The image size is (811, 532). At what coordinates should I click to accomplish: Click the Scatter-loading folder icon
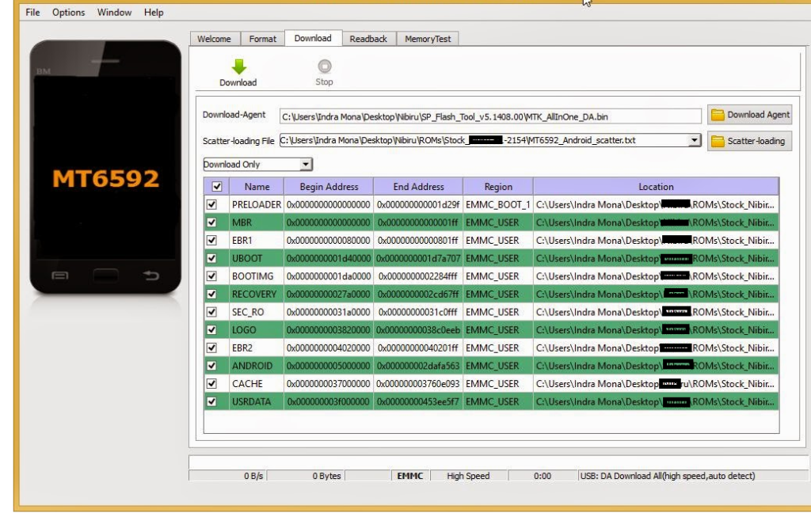718,141
